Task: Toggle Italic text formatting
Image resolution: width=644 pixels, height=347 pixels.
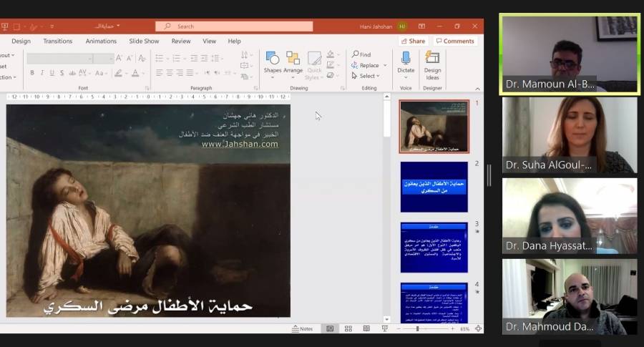Action: [x=42, y=73]
